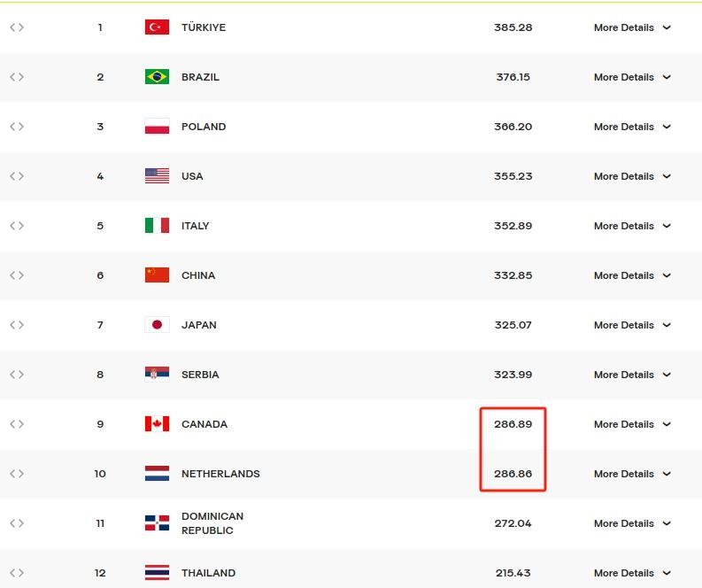Click the USA flag icon
Viewport: 702px width, 588px height.
click(157, 176)
